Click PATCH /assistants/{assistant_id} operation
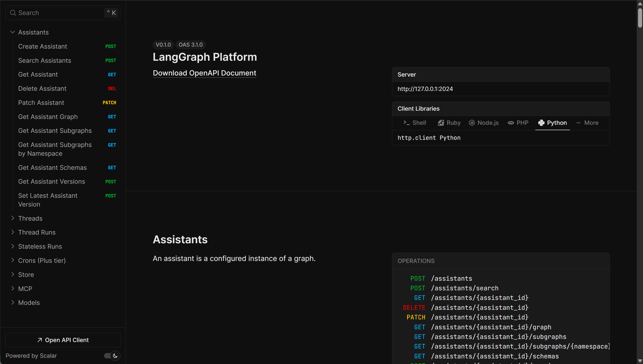This screenshot has height=364, width=643. tap(468, 317)
